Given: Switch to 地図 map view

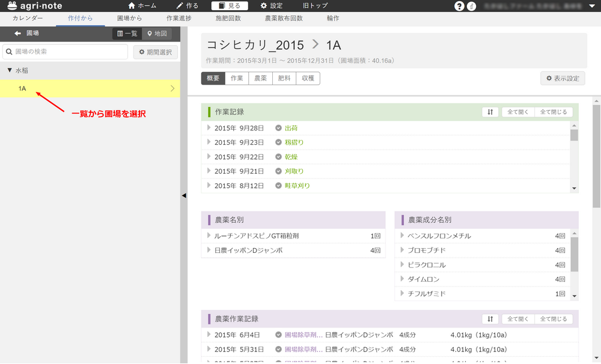Looking at the screenshot, I should (157, 34).
